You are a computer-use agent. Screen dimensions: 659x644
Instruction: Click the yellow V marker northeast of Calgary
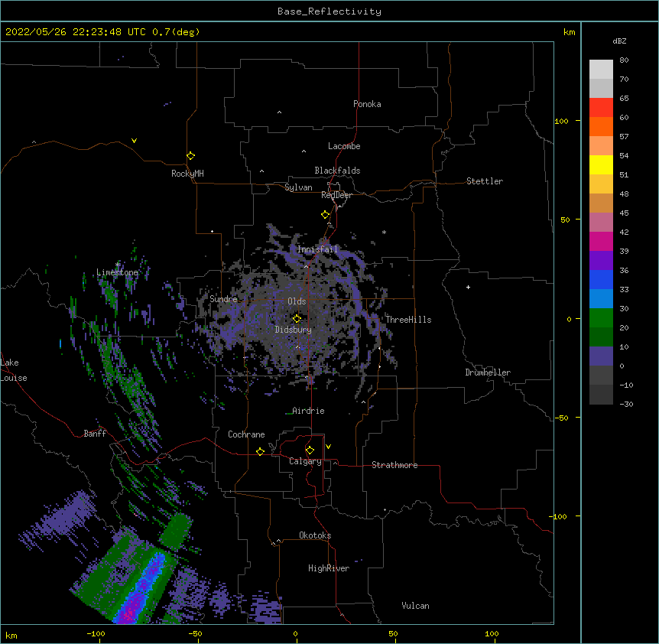[x=328, y=447]
